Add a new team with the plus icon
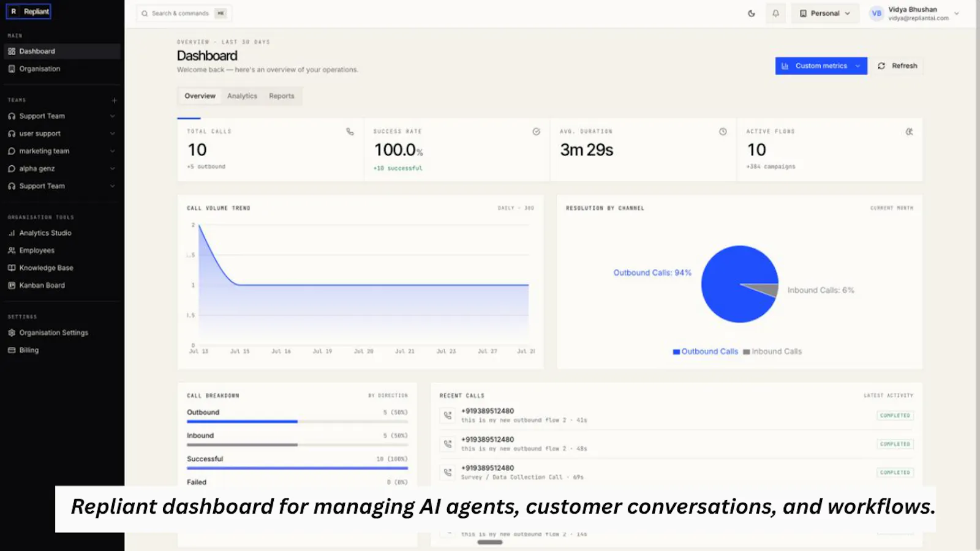The width and height of the screenshot is (980, 551). 114,100
